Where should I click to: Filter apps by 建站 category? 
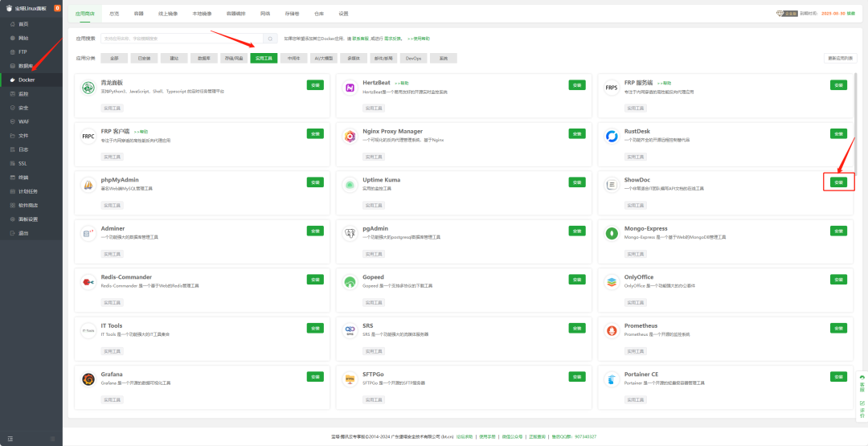(174, 58)
